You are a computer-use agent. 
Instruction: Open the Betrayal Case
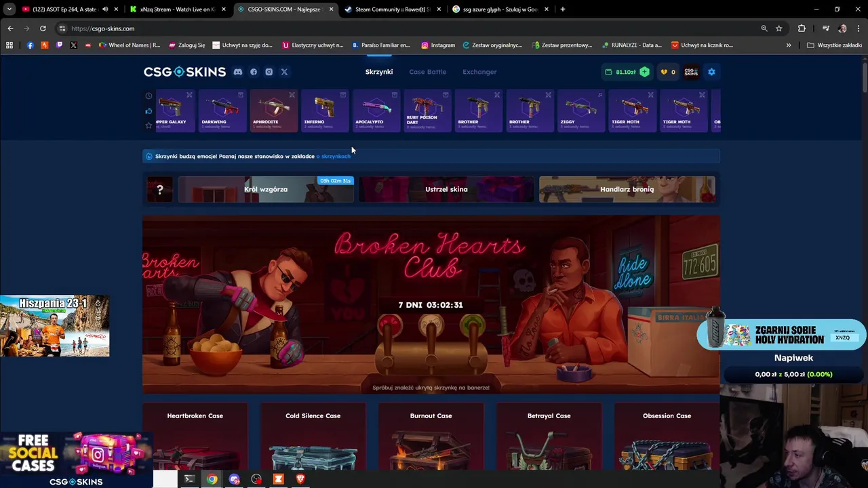click(x=549, y=437)
